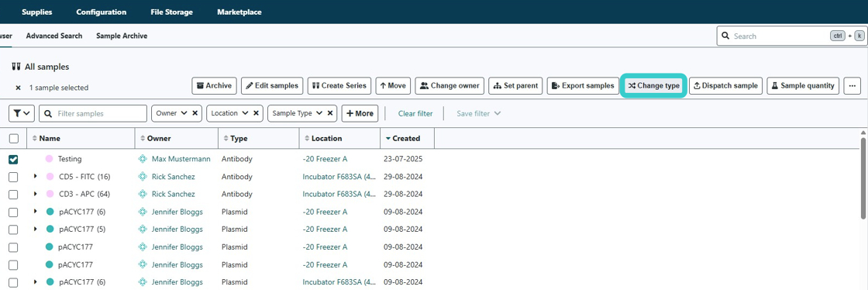The width and height of the screenshot is (868, 290).
Task: Click the 23-07-2025 created date
Action: tap(403, 159)
